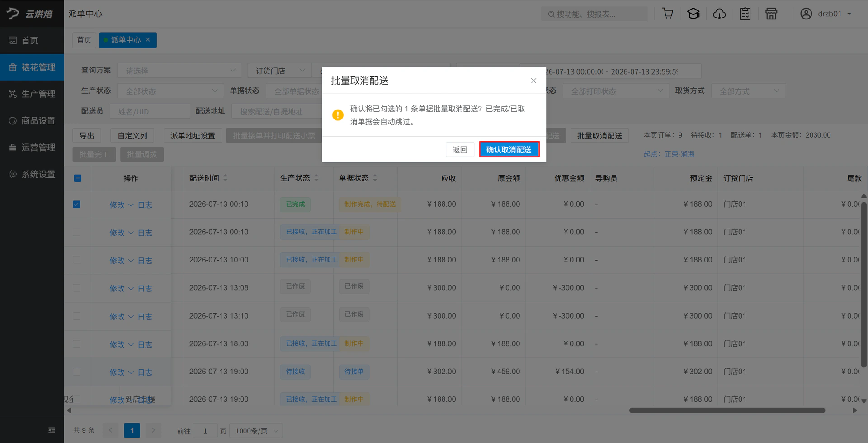Check the second order row checkbox
Screen dimensions: 868x443
77,232
